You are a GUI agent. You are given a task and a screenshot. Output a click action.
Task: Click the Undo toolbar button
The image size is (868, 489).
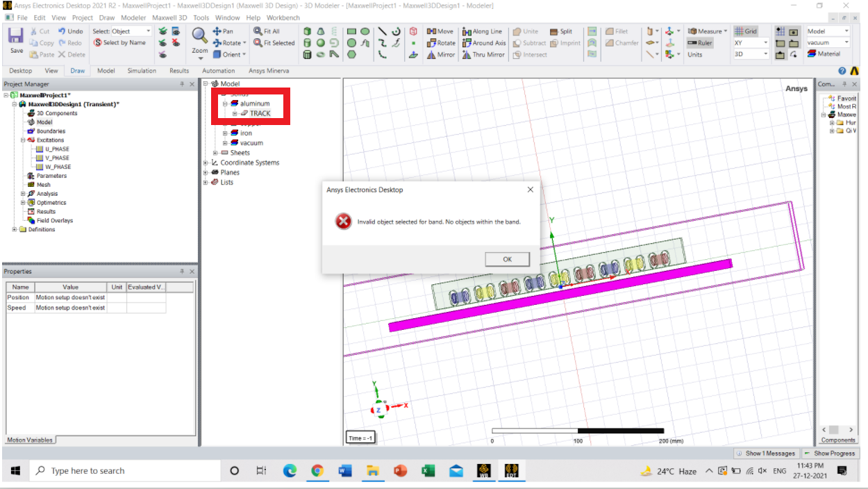[x=70, y=31]
